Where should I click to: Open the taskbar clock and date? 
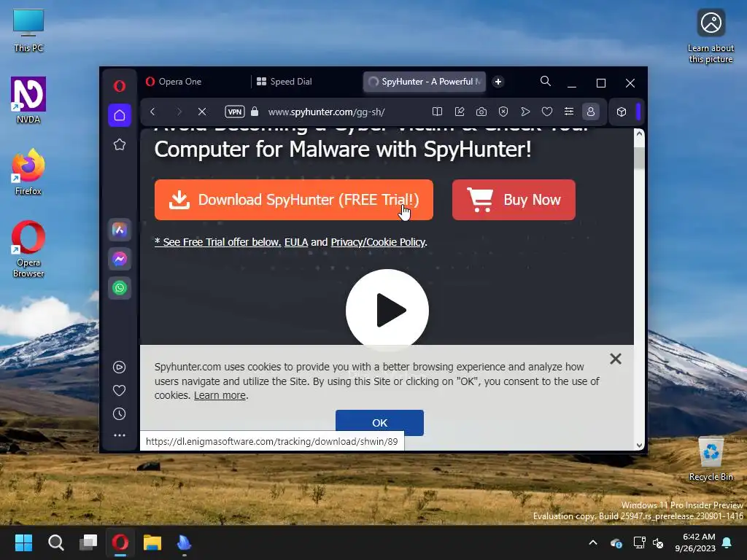click(x=695, y=542)
